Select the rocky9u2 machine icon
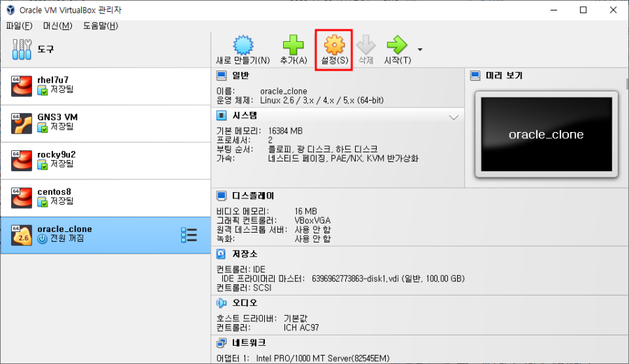629x364 pixels. point(22,161)
